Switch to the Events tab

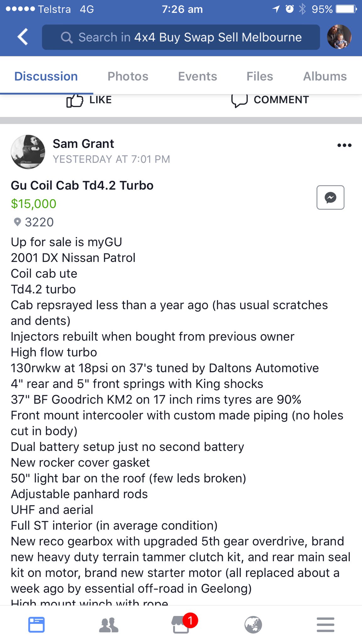pos(197,76)
